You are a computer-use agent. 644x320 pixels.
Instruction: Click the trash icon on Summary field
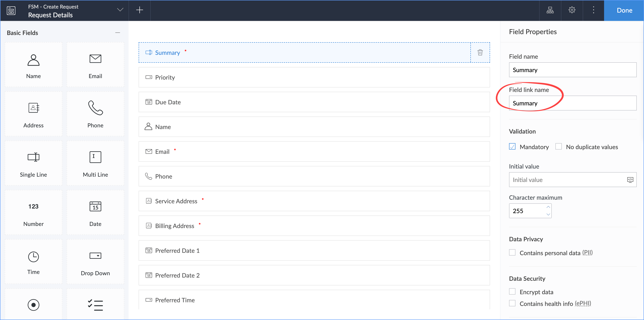pos(480,52)
